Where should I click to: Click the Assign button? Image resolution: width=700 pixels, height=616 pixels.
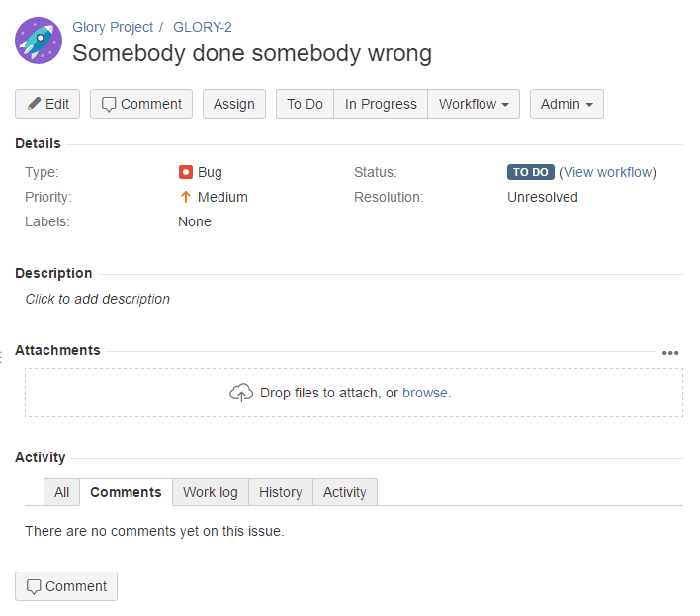click(234, 104)
